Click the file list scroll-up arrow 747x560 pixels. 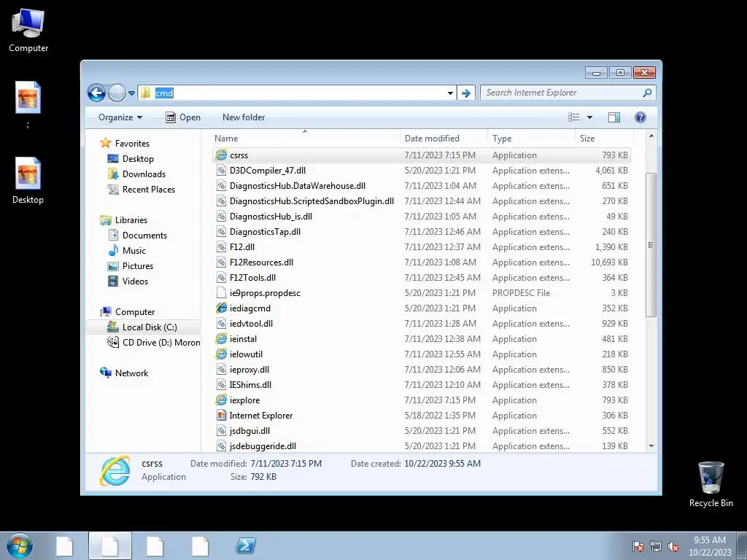pos(651,137)
